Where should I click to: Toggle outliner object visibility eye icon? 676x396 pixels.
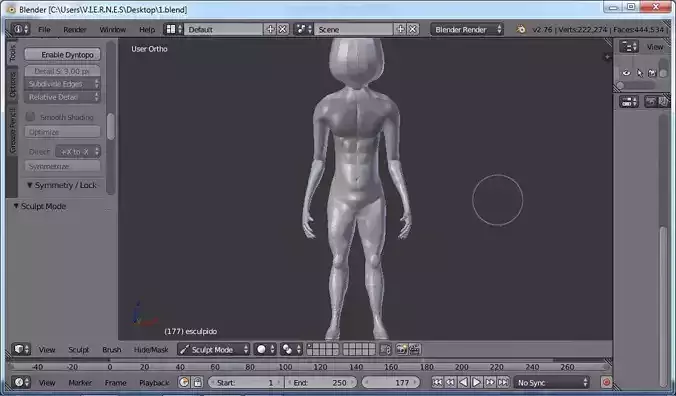click(x=626, y=73)
